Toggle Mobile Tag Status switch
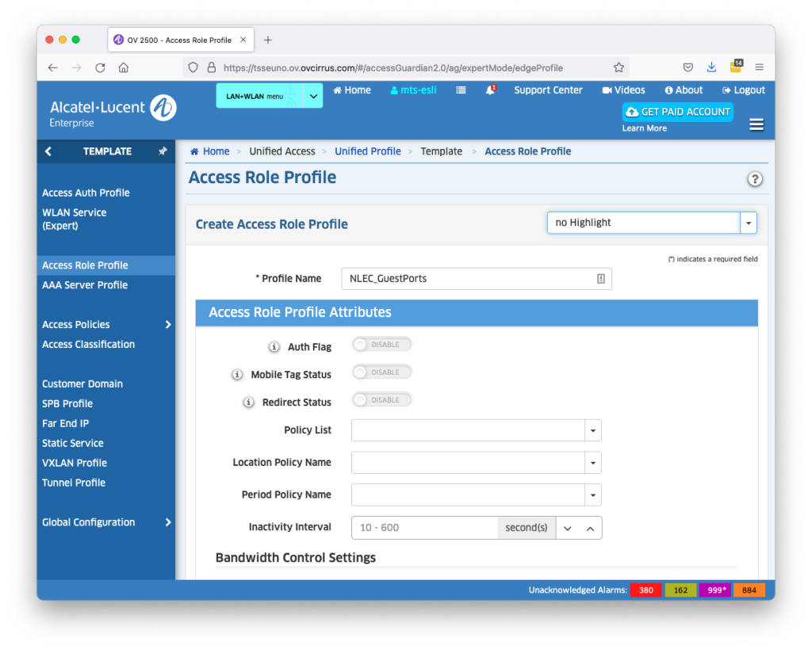Screen dimensions: 812x649 pyautogui.click(x=382, y=372)
